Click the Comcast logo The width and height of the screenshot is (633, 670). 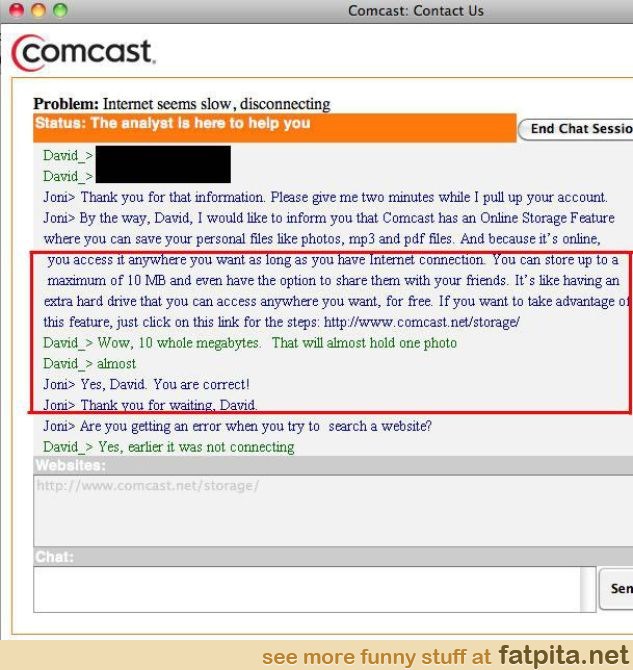pyautogui.click(x=83, y=52)
